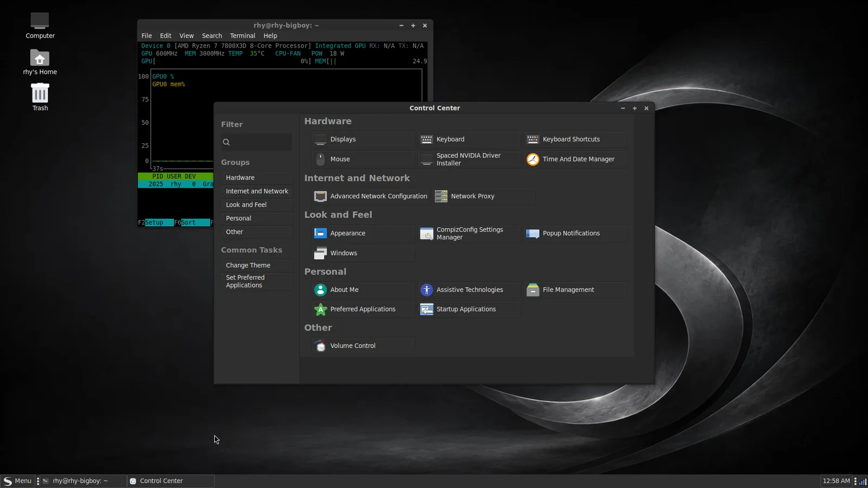This screenshot has width=868, height=488.
Task: Switch to rhy@rhy-bigboy terminal taskbar entry
Action: [84, 481]
